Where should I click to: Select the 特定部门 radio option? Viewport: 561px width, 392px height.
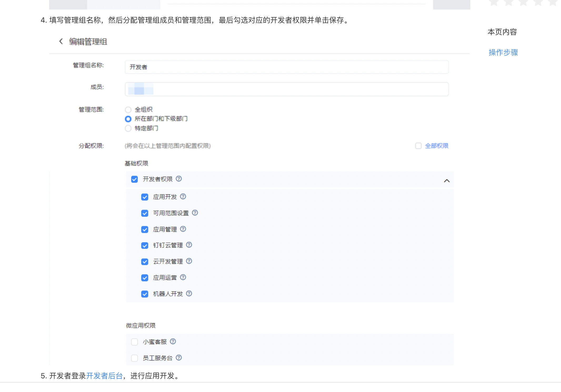pyautogui.click(x=128, y=128)
